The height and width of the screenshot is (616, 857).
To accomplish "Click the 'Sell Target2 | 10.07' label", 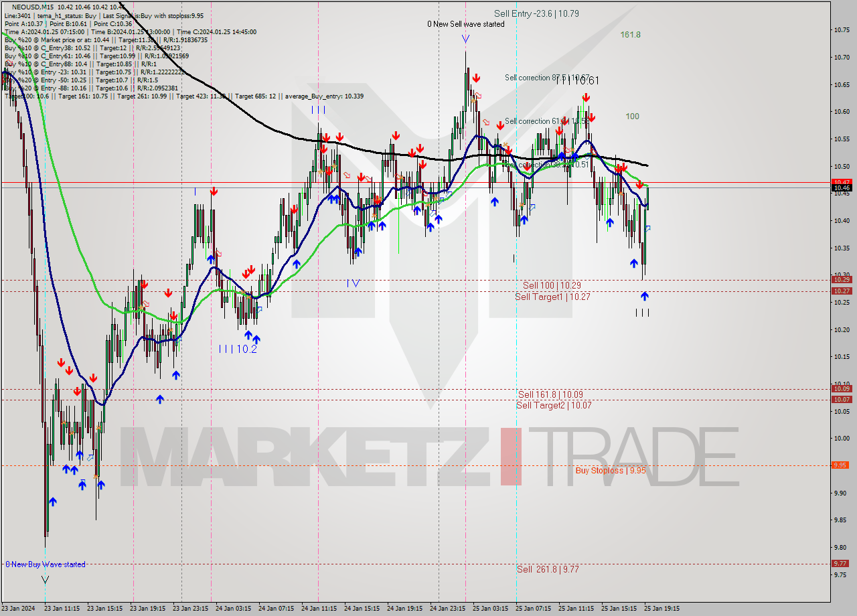I will pos(554,405).
